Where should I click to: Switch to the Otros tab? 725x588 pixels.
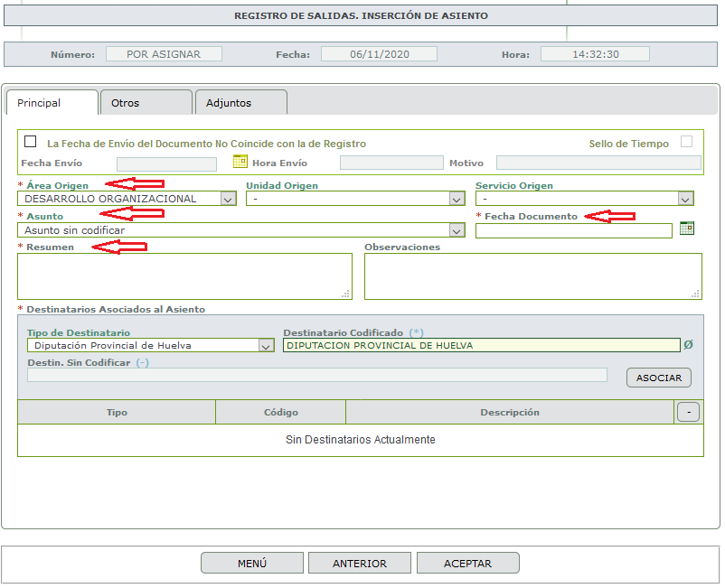click(146, 102)
